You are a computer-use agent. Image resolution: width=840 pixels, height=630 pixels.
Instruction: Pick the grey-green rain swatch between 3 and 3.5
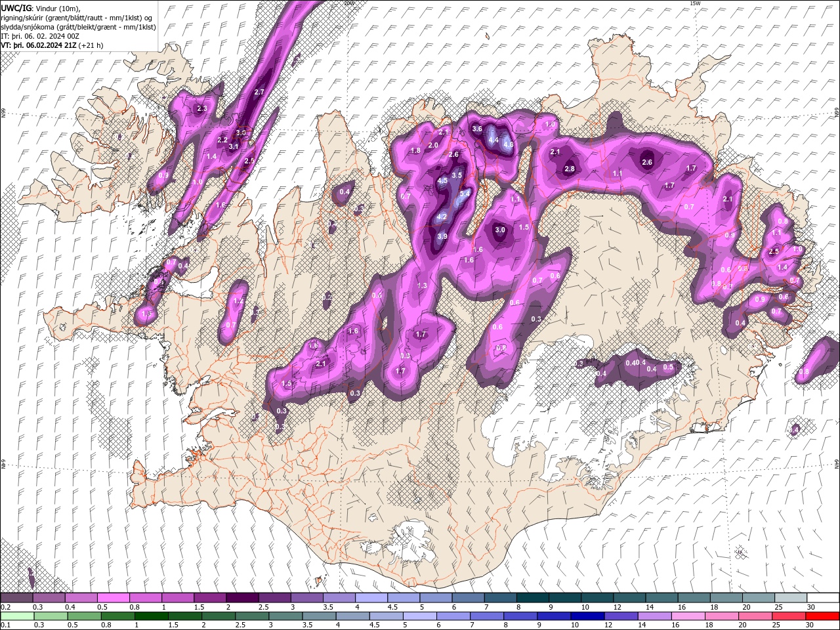[x=285, y=616]
